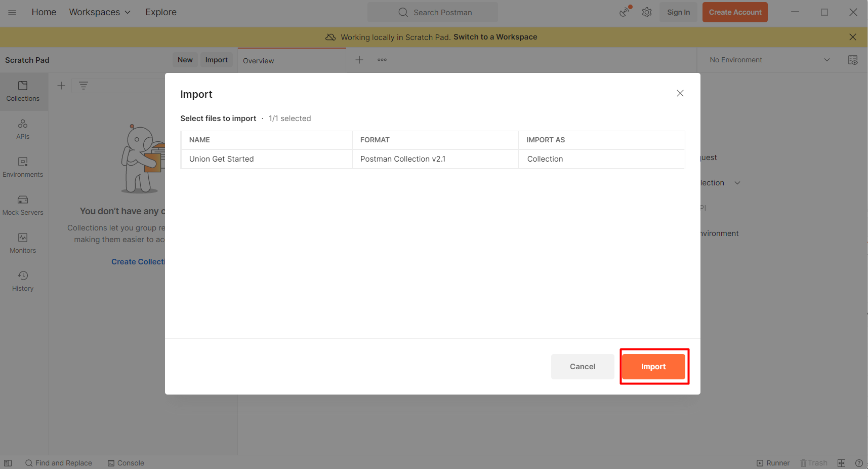Expand the Workspaces dropdown
The image size is (868, 469).
pos(100,12)
